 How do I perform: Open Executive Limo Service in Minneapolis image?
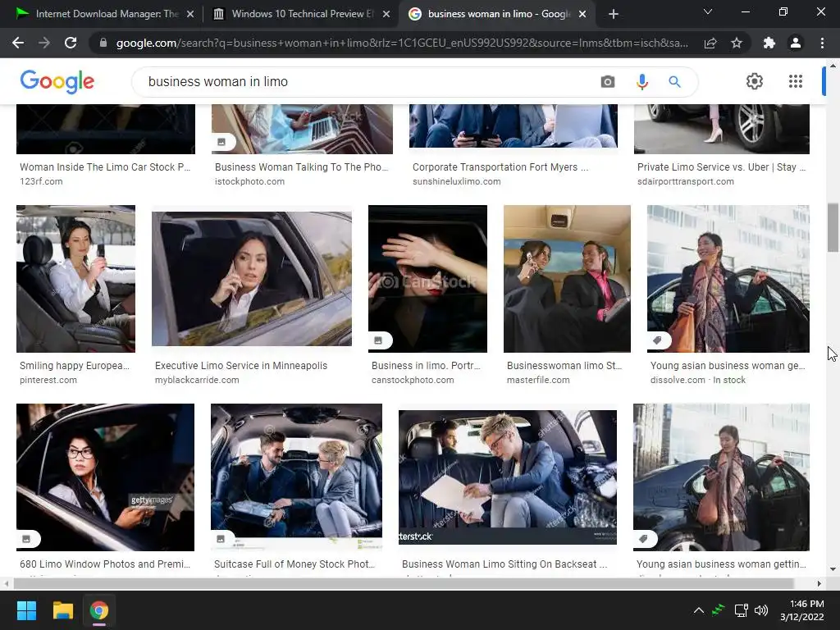coord(252,279)
